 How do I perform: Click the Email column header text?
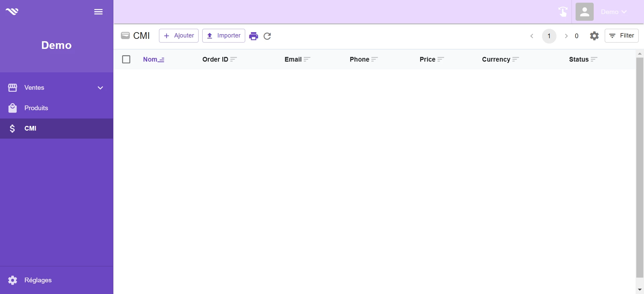(x=293, y=59)
